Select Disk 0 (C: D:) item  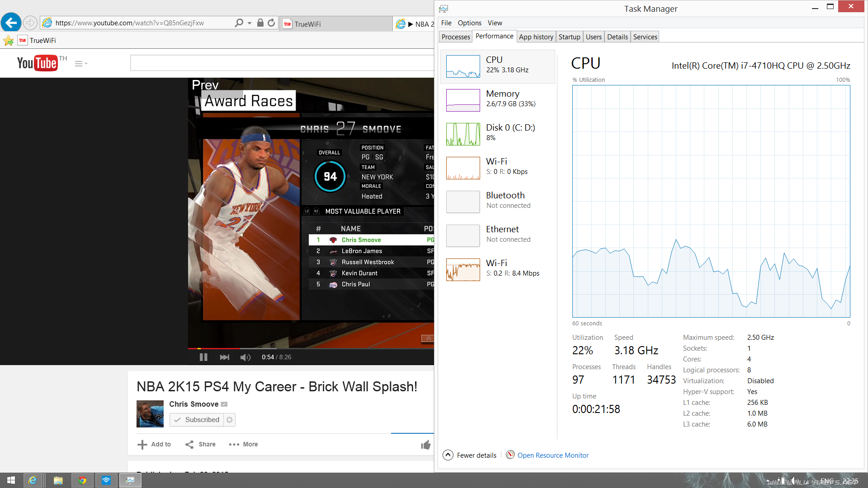pyautogui.click(x=498, y=134)
